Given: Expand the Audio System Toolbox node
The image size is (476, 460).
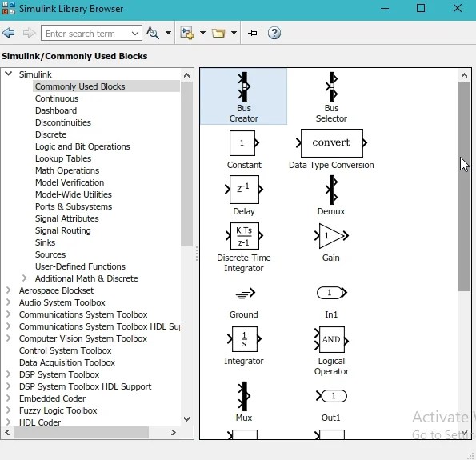Looking at the screenshot, I should 9,302.
